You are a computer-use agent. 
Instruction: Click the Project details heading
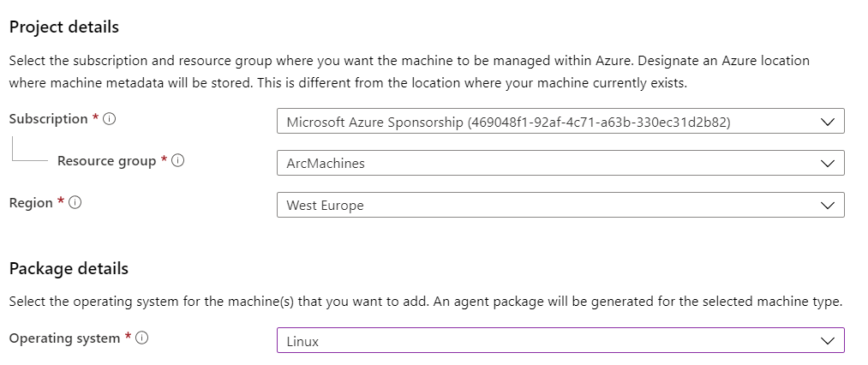[64, 27]
